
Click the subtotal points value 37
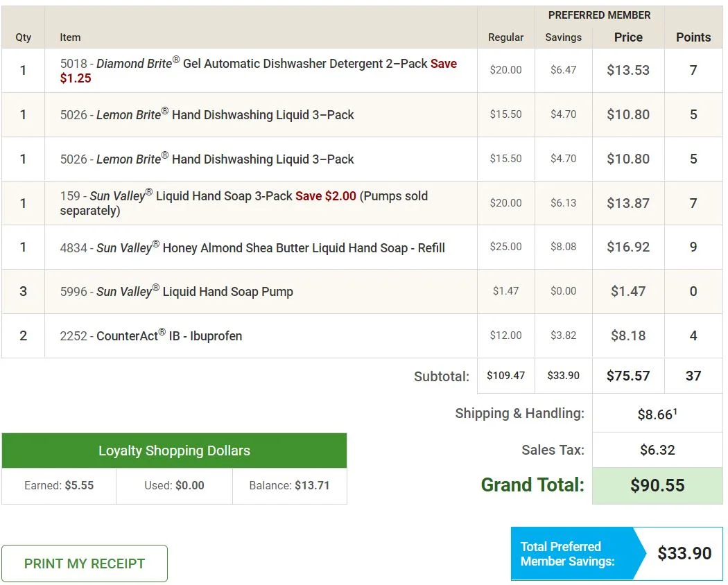coord(693,376)
